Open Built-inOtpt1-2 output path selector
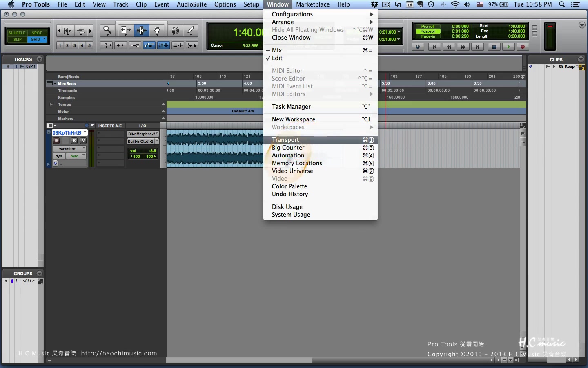 [x=141, y=141]
